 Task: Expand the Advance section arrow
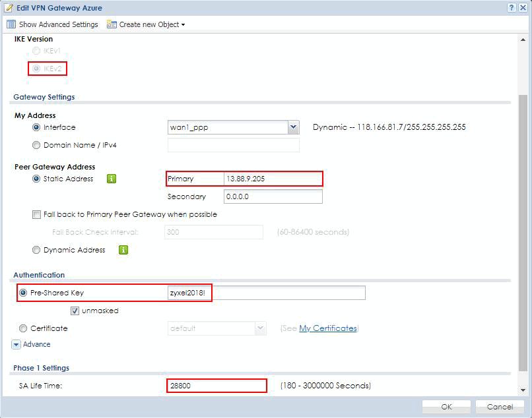click(16, 344)
